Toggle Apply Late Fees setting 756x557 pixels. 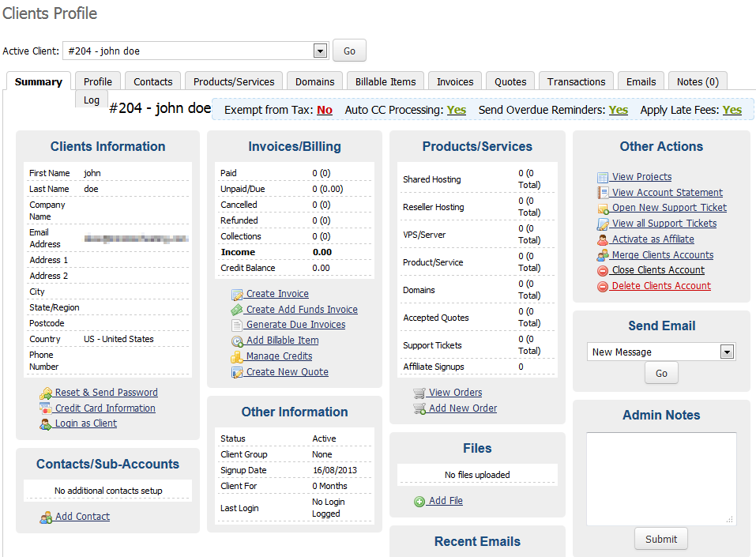pyautogui.click(x=732, y=110)
